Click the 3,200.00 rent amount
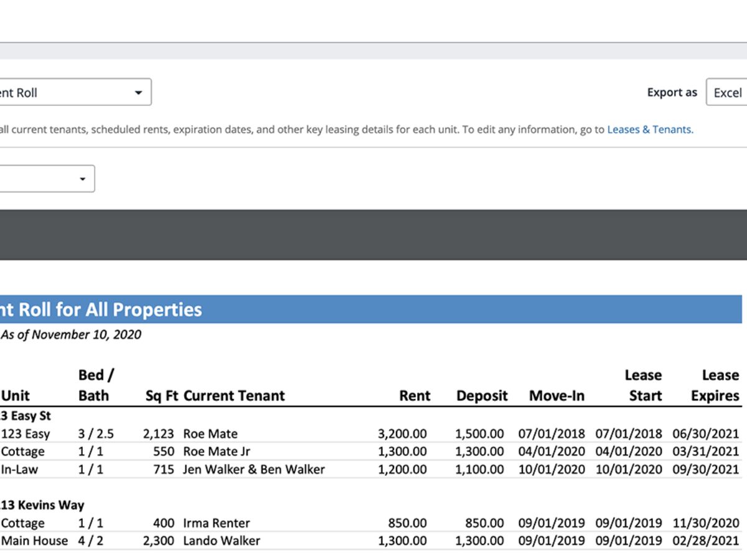Image resolution: width=747 pixels, height=560 pixels. [402, 434]
